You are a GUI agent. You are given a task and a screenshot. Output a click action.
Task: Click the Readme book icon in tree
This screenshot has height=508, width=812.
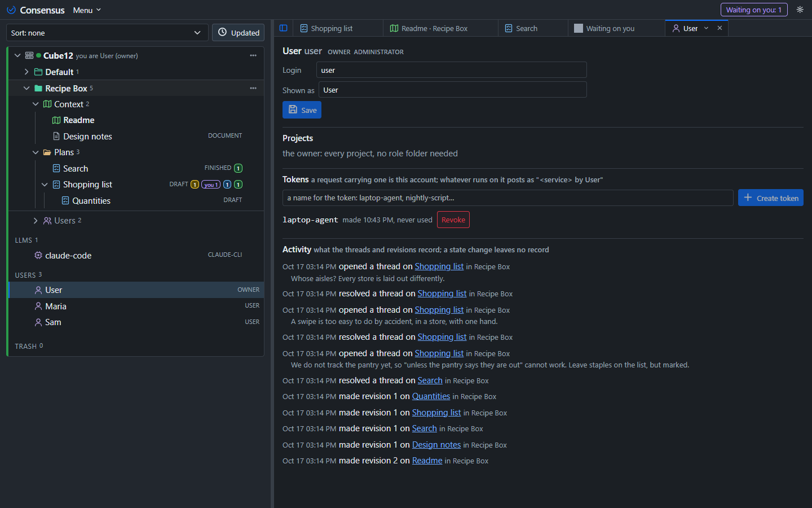[x=56, y=120]
